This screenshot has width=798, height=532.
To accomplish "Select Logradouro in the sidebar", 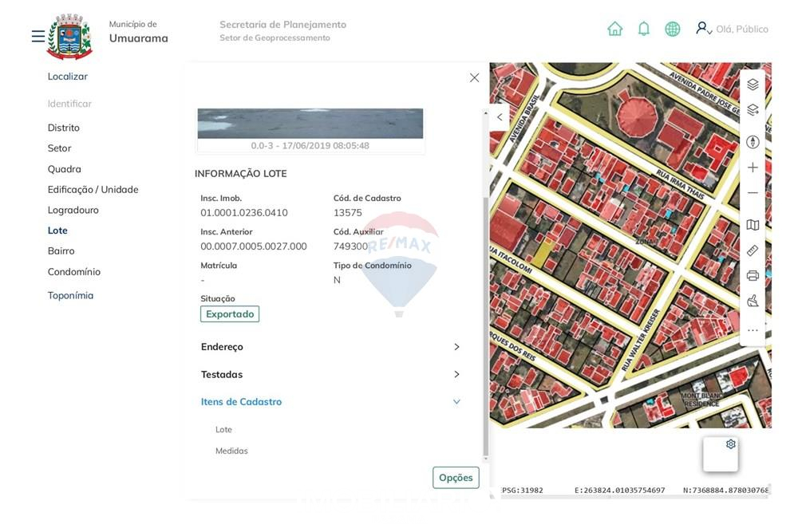I will (x=73, y=210).
